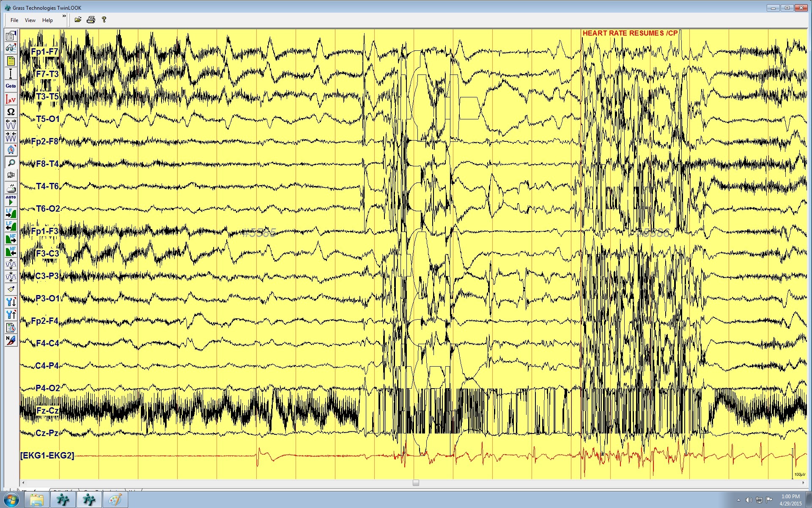The width and height of the screenshot is (812, 508).
Task: Decrease the HF filter setting
Action: point(11,251)
